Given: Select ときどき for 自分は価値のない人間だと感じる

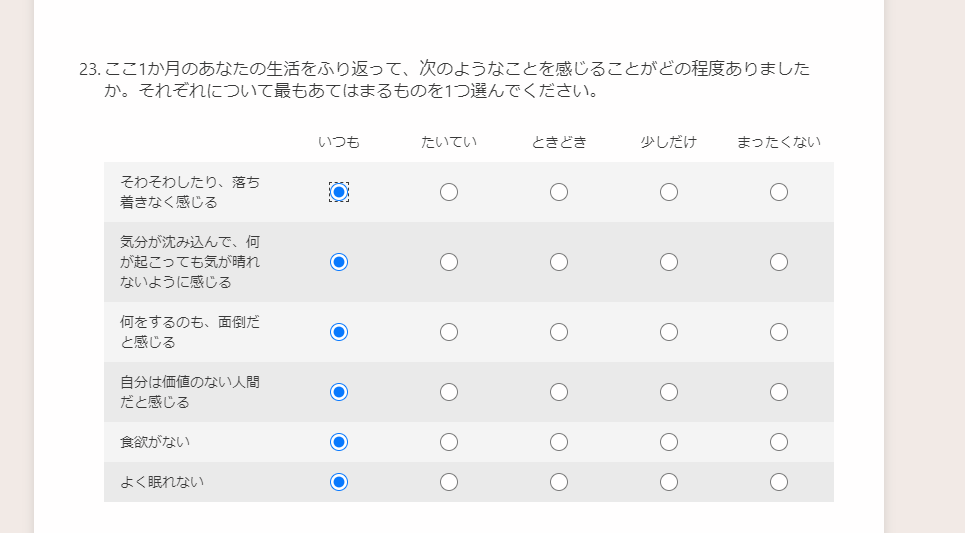Looking at the screenshot, I should coord(559,392).
